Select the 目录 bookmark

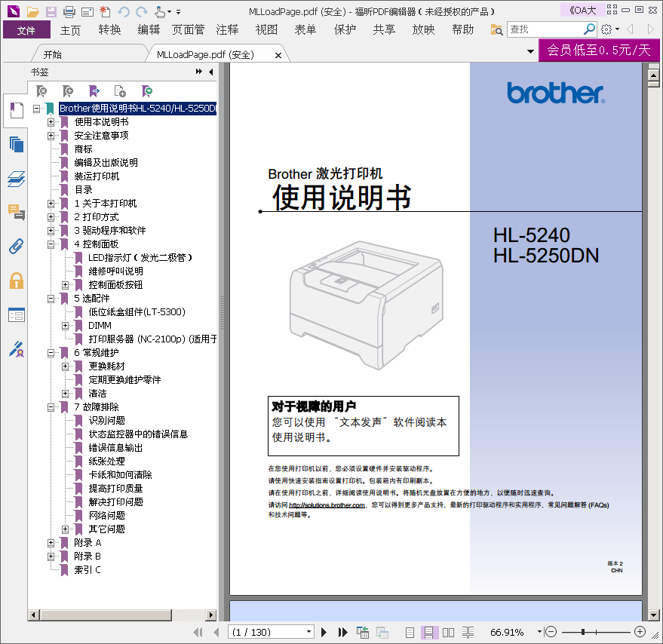83,190
